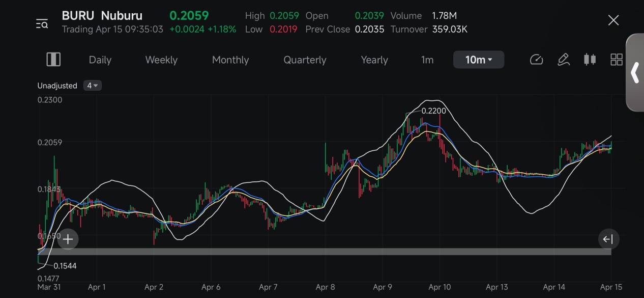
Task: Tap the plus zoom button on chart
Action: click(x=68, y=239)
